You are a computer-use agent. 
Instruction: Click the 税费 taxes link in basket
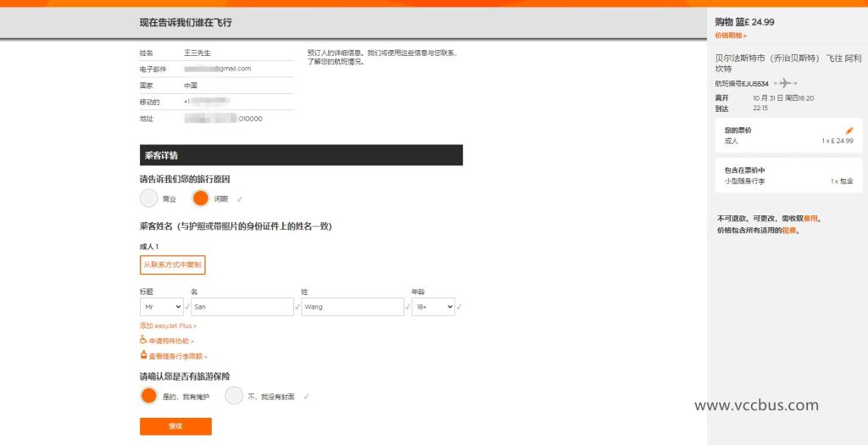click(789, 230)
